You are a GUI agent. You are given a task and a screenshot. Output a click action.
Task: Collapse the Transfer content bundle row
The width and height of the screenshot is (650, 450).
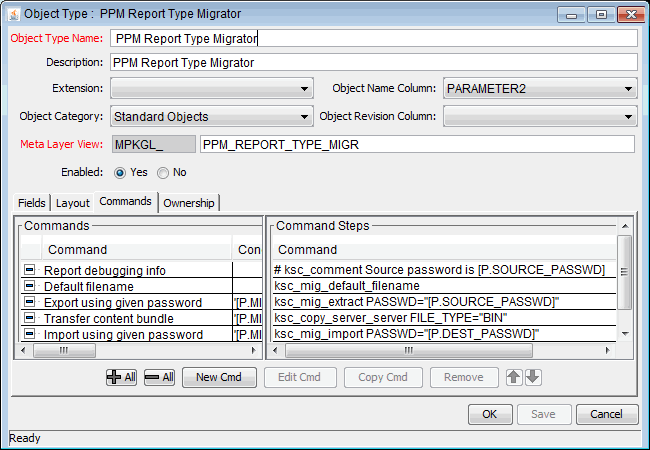click(x=29, y=319)
